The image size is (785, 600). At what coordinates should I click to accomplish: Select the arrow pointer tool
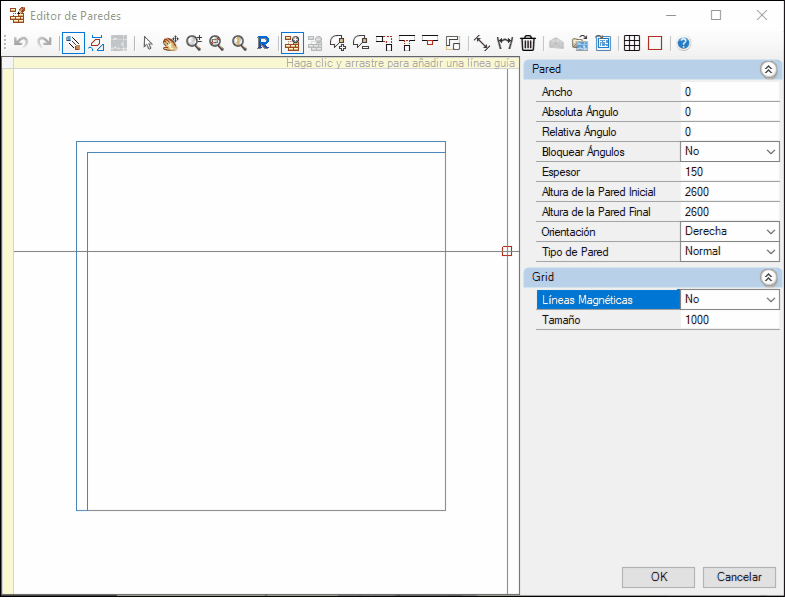(147, 43)
